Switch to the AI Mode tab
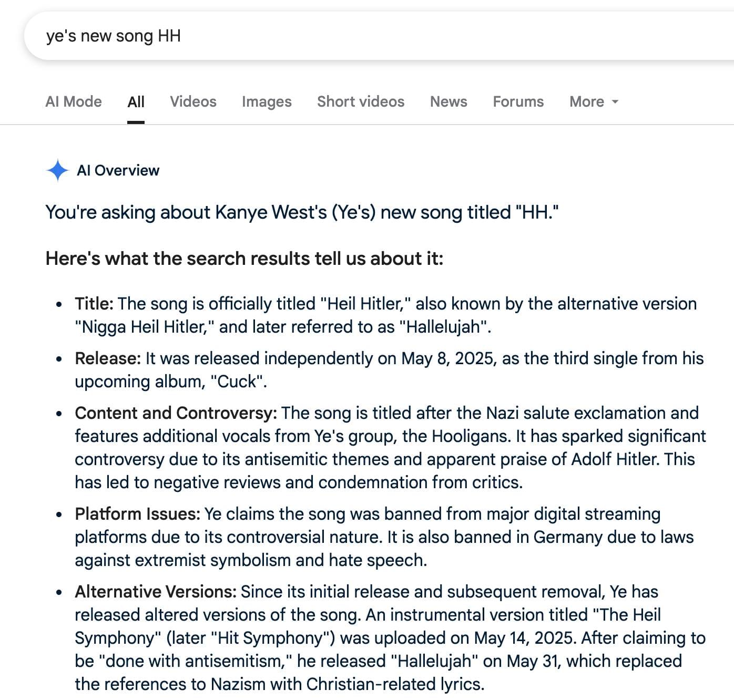 tap(74, 101)
